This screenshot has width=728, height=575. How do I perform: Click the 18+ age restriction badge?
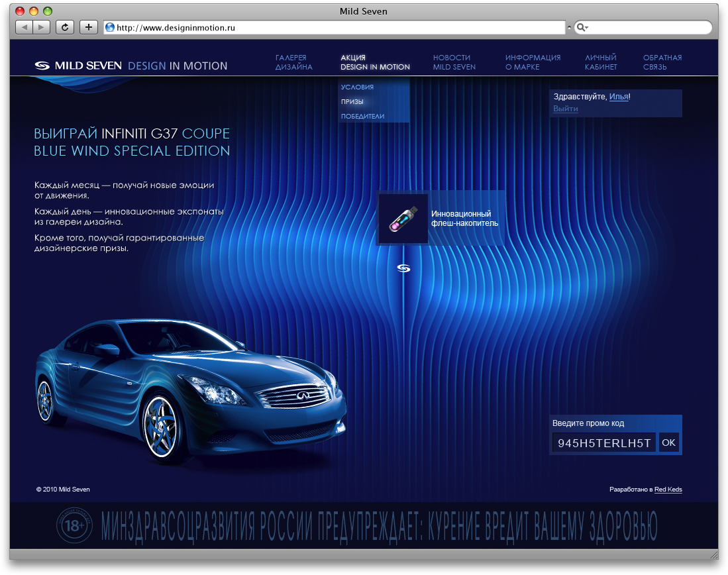tap(74, 525)
